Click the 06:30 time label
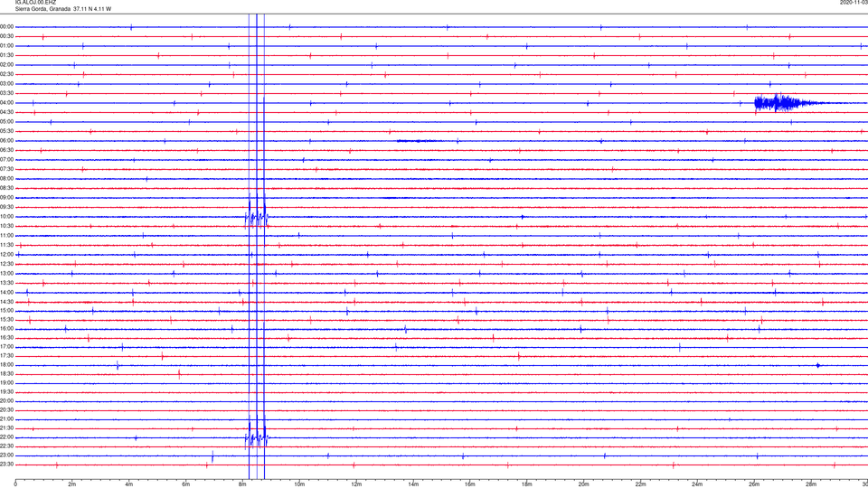 click(6, 150)
